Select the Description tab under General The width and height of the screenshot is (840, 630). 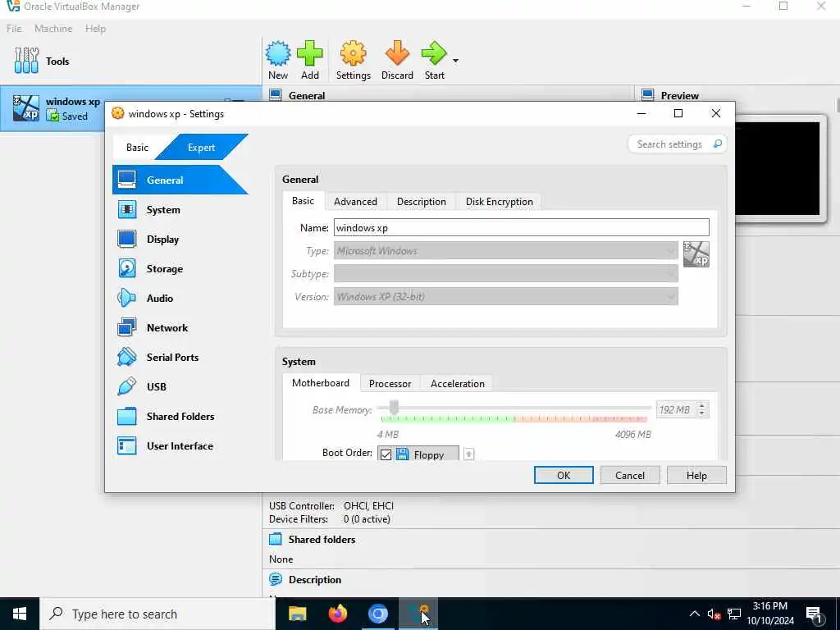click(x=421, y=202)
